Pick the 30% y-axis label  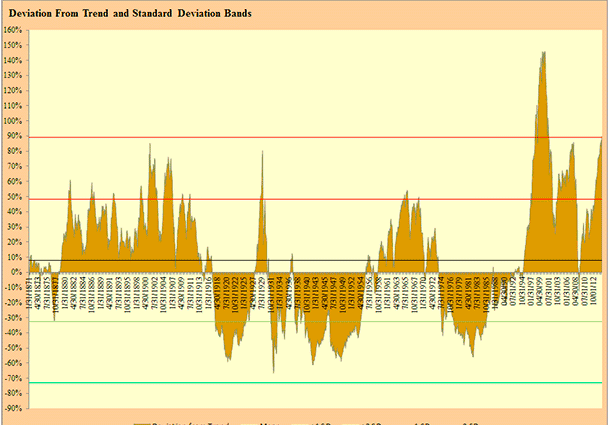coord(14,227)
